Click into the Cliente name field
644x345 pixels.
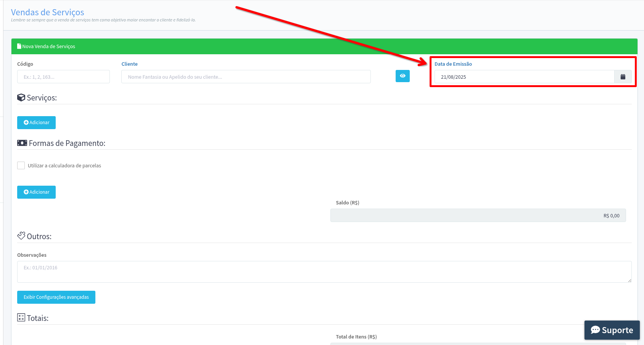[246, 77]
